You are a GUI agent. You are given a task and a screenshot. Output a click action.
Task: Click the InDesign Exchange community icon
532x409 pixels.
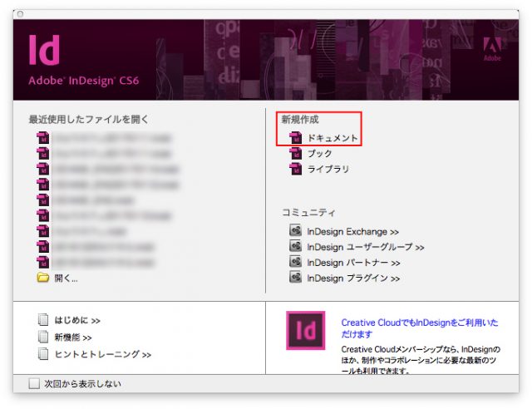click(x=294, y=230)
